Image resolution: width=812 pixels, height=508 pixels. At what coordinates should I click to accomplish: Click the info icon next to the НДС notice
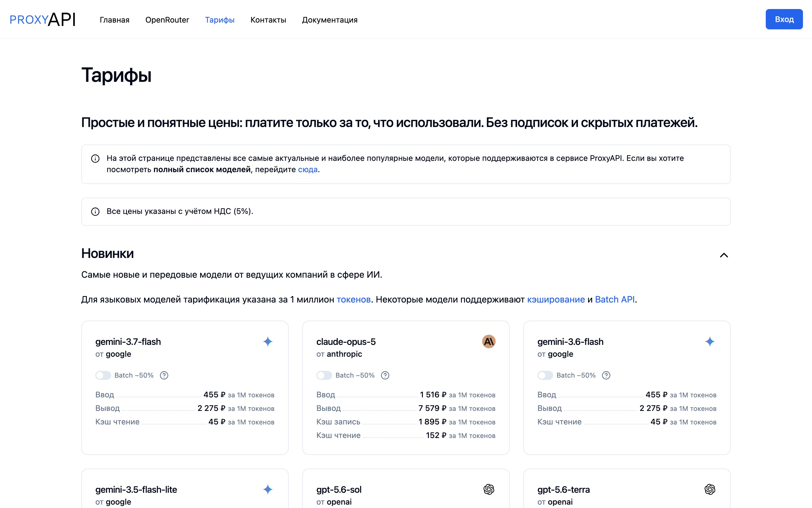click(x=95, y=212)
